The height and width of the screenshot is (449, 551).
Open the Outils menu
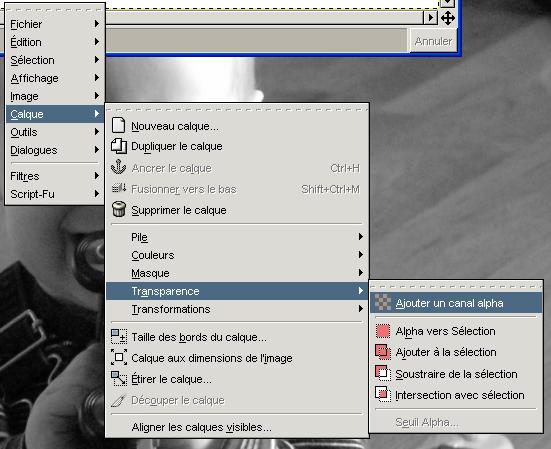click(x=55, y=132)
